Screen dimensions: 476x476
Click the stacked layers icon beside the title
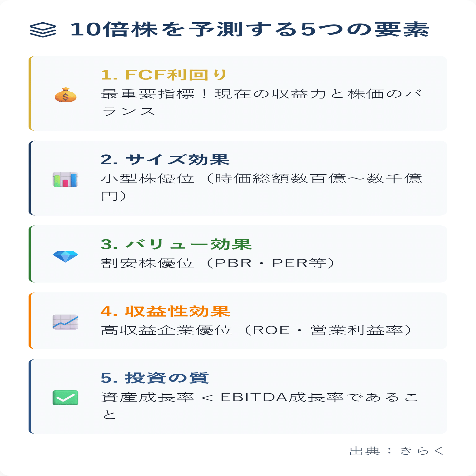pos(43,30)
